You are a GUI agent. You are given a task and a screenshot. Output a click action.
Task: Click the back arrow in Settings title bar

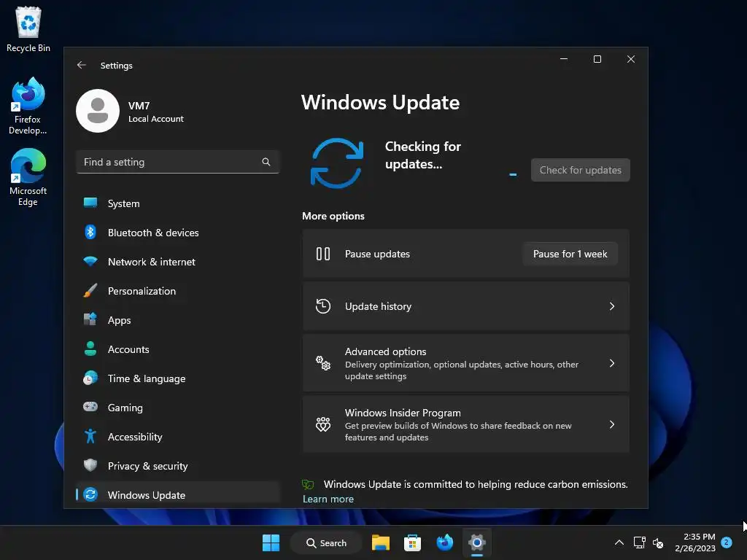[x=82, y=65]
